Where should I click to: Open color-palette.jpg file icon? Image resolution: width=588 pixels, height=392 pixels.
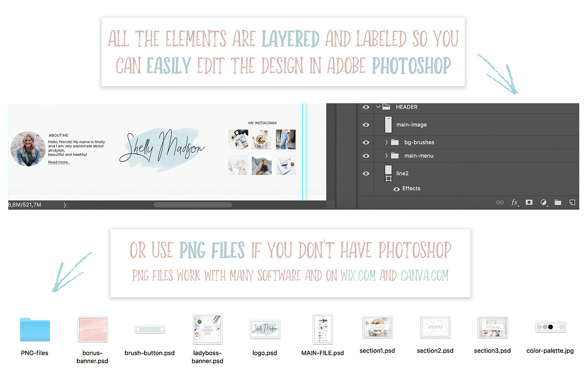tap(550, 327)
